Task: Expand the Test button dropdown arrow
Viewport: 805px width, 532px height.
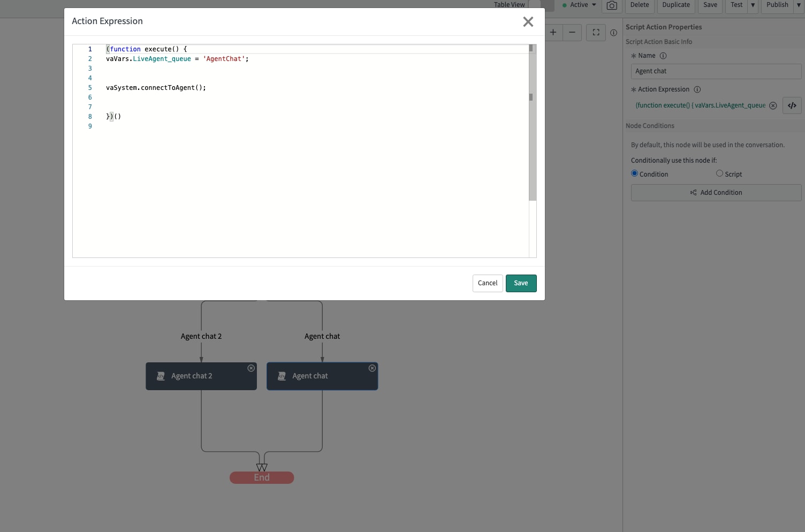Action: pyautogui.click(x=753, y=5)
